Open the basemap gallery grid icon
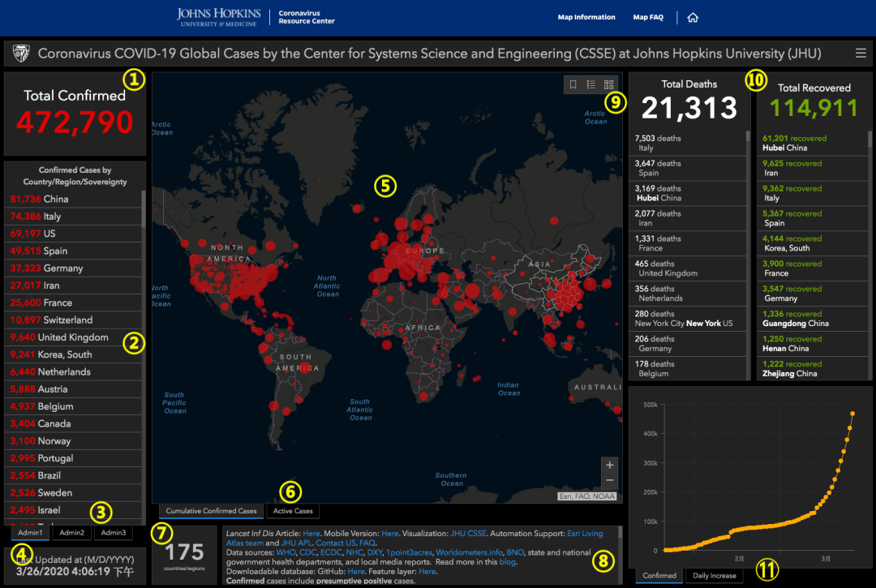The image size is (876, 588). point(609,84)
